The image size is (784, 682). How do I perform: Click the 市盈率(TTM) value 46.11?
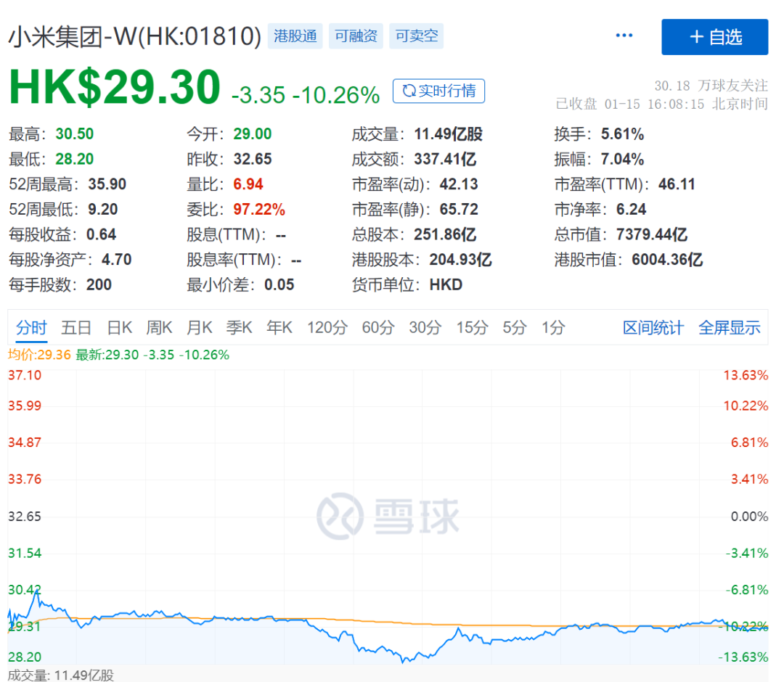point(677,184)
